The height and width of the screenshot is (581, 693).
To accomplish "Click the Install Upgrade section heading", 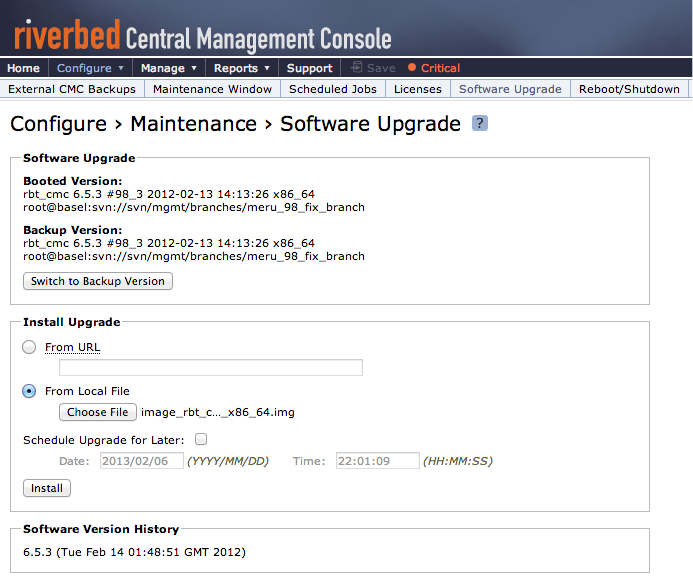I will pos(72,322).
